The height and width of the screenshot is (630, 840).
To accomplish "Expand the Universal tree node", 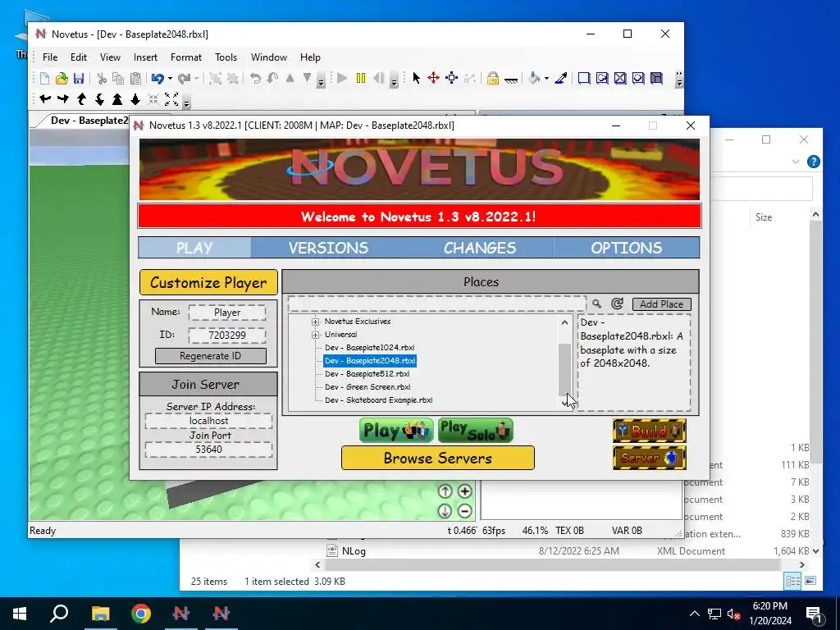I will [x=316, y=335].
